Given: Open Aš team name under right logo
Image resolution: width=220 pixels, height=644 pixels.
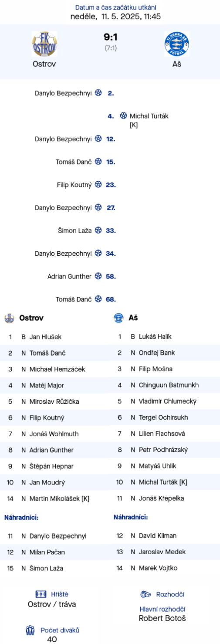Looking at the screenshot, I should tap(176, 64).
